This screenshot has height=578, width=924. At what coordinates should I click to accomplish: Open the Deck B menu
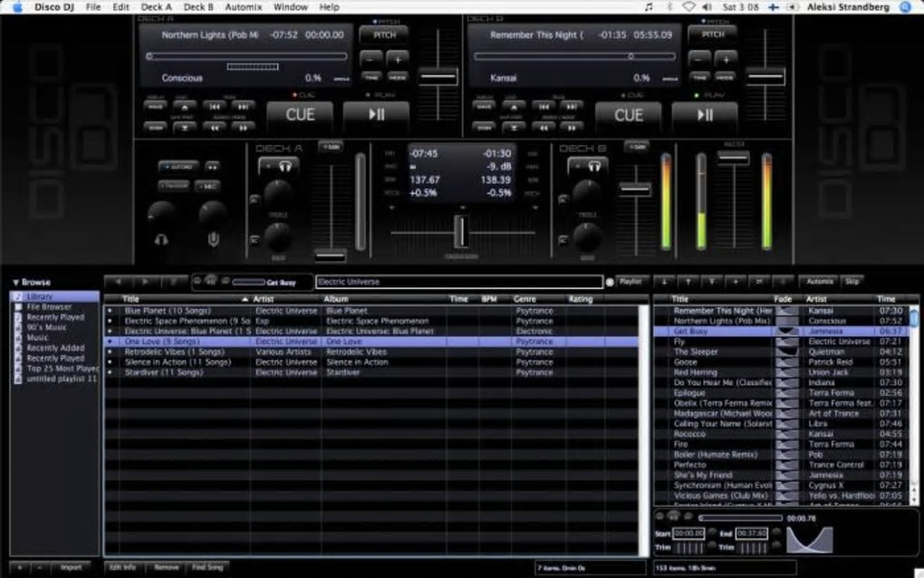[198, 6]
